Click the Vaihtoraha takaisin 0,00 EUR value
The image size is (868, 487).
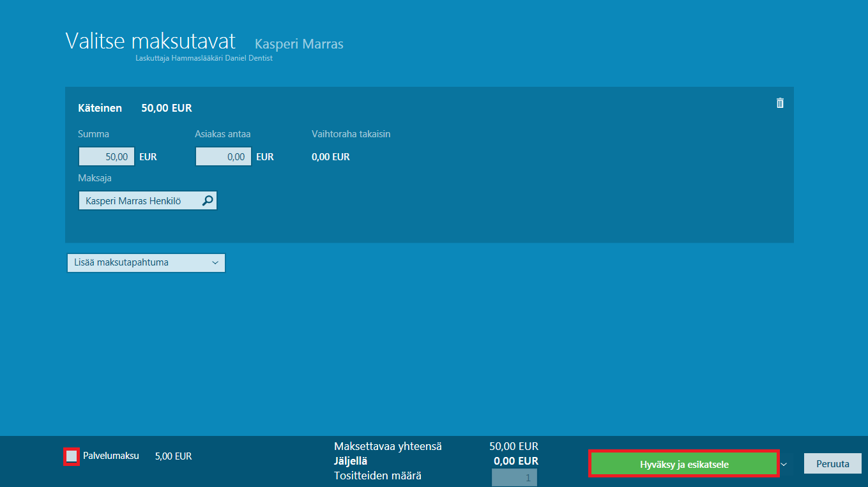[x=330, y=156]
